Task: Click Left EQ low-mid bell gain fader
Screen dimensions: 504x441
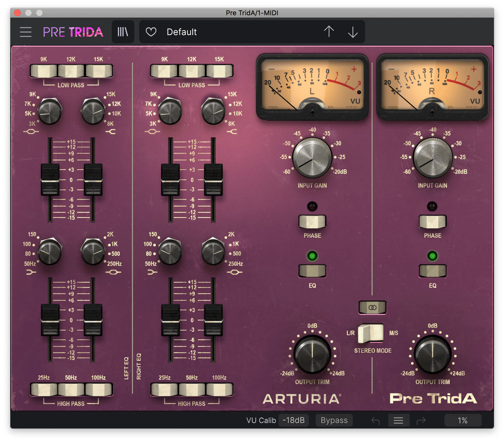Action: tap(93, 320)
